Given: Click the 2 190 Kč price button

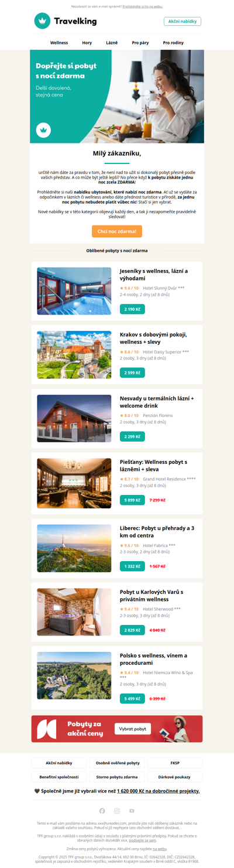Looking at the screenshot, I should [132, 309].
